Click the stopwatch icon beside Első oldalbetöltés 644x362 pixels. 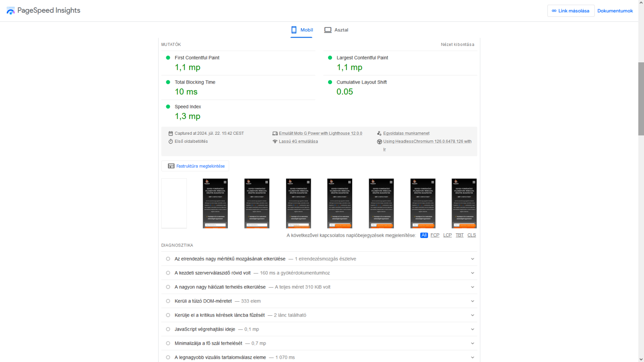click(171, 142)
